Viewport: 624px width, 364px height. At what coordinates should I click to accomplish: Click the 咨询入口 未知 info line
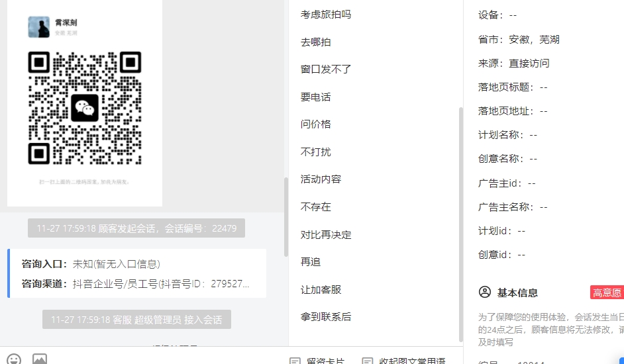pos(91,264)
